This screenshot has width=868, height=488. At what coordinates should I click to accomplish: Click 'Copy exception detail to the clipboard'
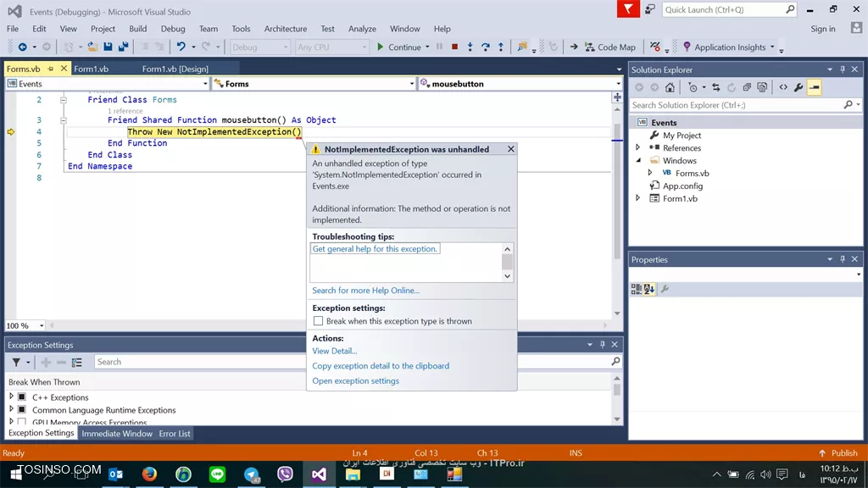(381, 366)
